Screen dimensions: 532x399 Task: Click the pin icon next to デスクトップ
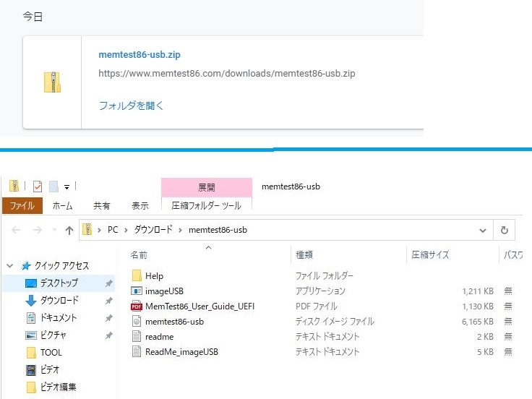pos(108,283)
